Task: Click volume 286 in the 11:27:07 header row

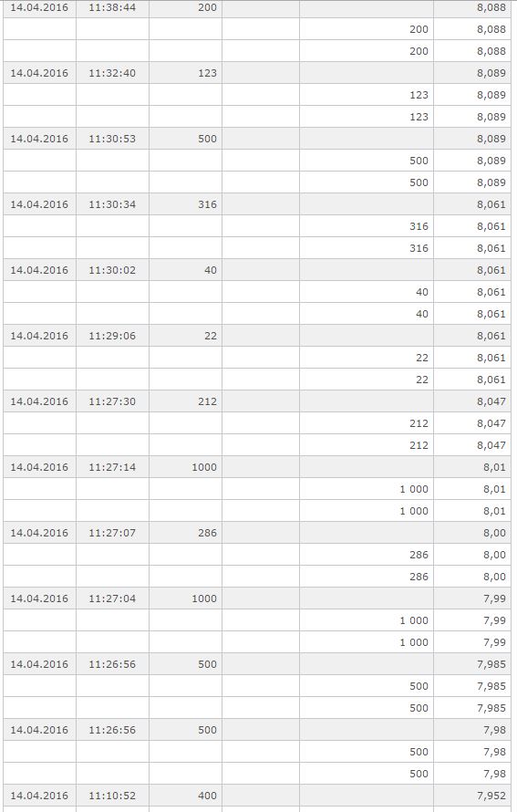Action: pos(207,534)
